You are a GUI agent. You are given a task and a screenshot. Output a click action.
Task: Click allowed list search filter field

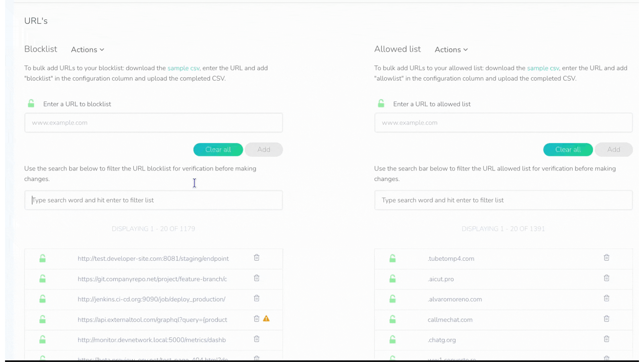pyautogui.click(x=503, y=200)
